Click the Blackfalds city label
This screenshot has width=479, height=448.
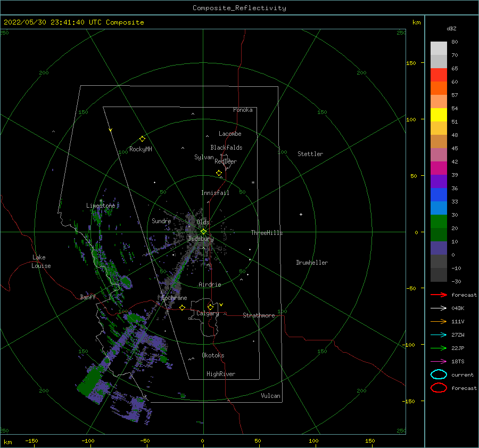pos(226,148)
